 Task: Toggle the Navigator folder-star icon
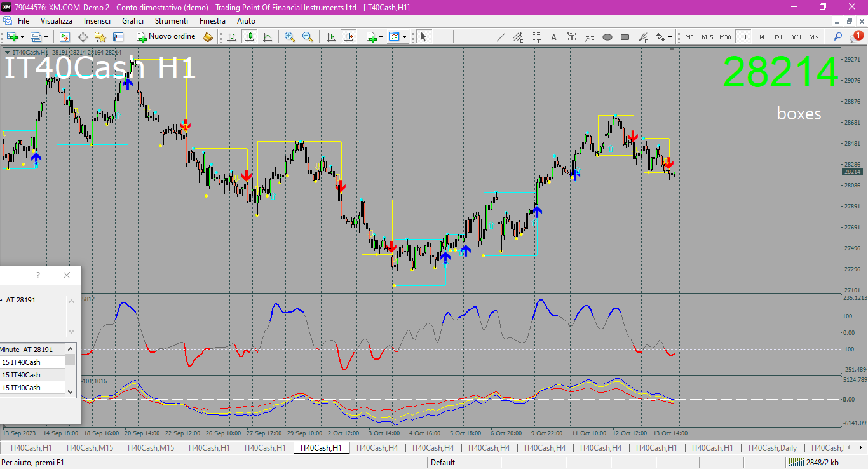(x=100, y=37)
